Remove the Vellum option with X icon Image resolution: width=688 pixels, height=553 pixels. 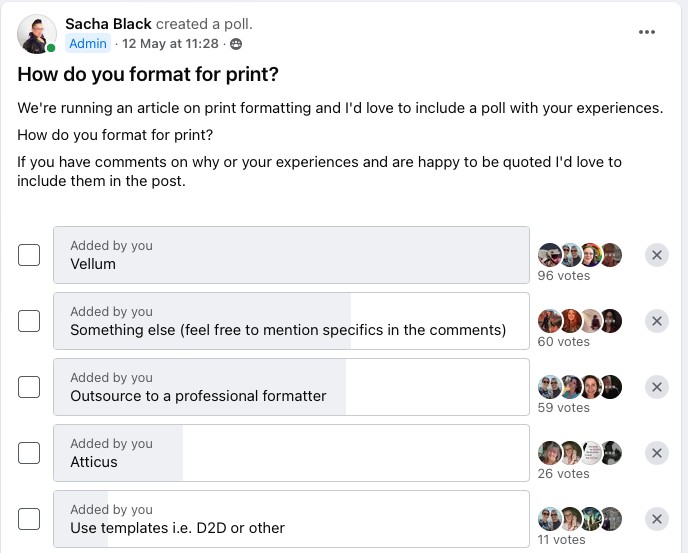(x=657, y=255)
